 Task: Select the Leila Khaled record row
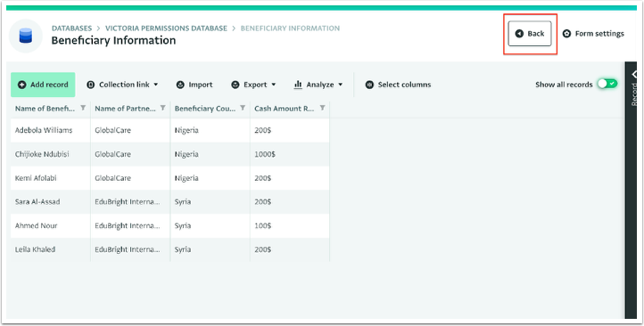[170, 249]
